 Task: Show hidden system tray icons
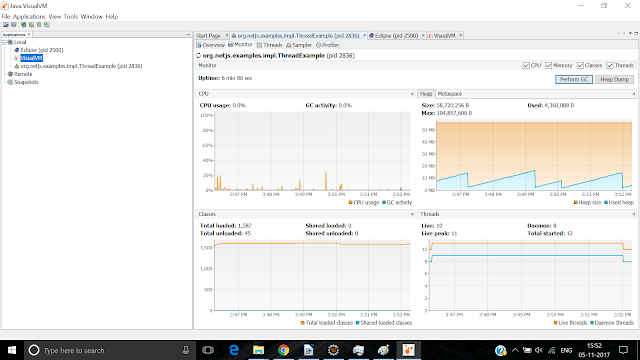515,350
